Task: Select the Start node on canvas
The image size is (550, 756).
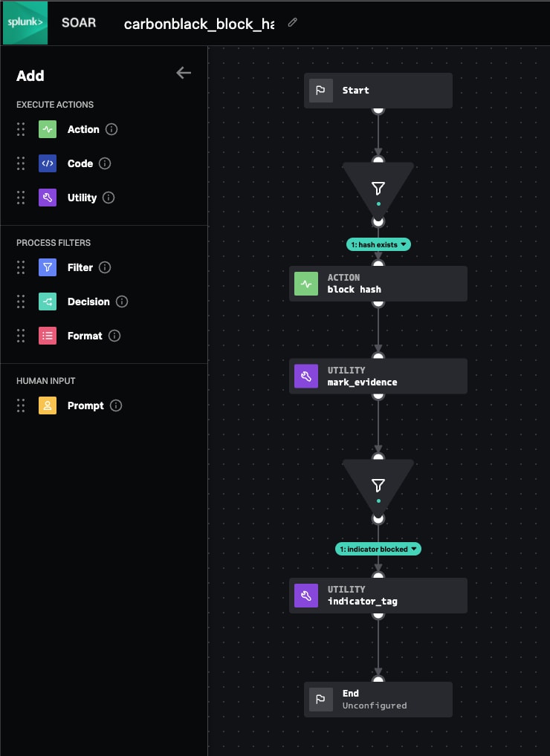Action: click(x=378, y=91)
